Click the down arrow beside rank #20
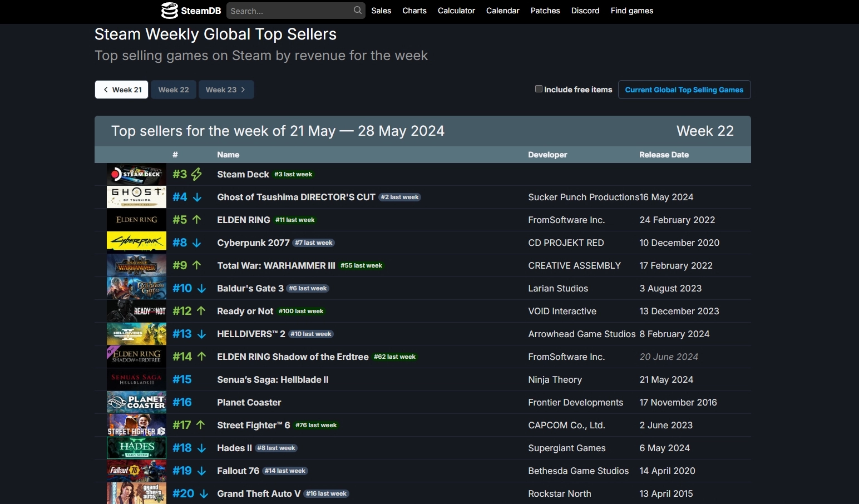 pos(204,493)
